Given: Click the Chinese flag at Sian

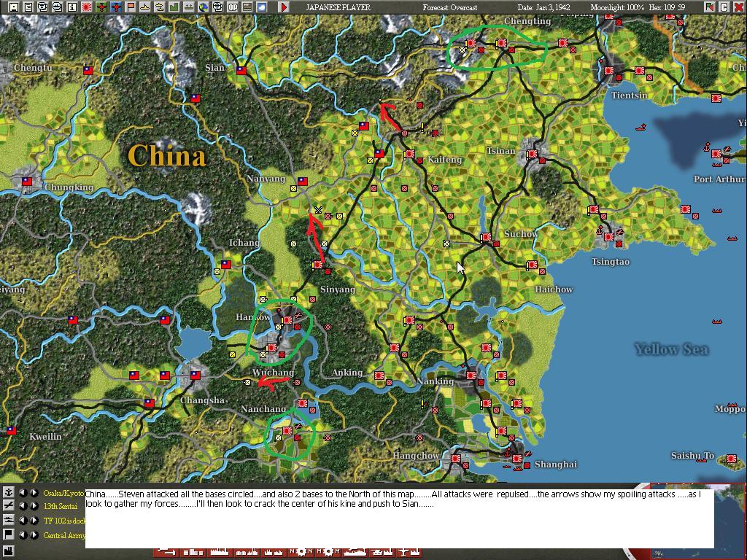Looking at the screenshot, I should [x=241, y=71].
